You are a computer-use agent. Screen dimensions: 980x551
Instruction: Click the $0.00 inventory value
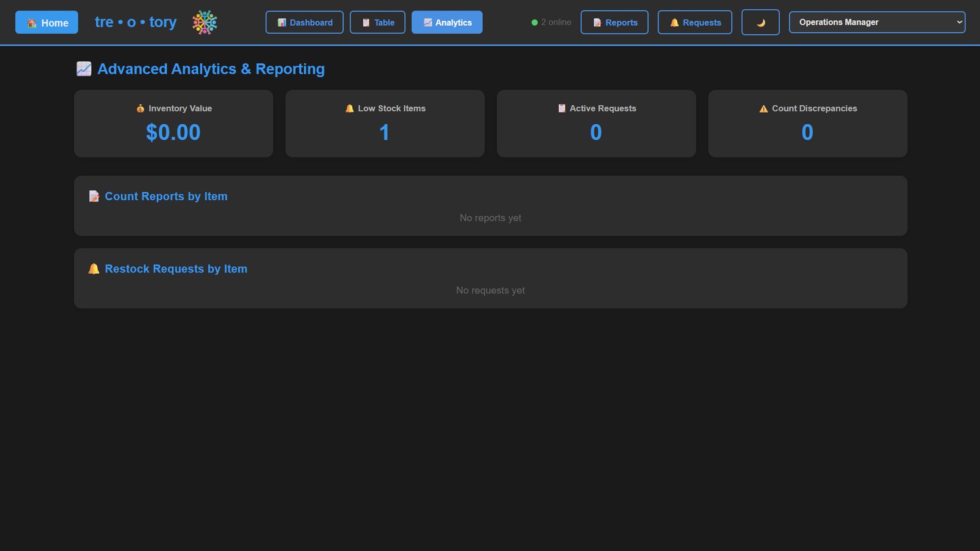(173, 132)
